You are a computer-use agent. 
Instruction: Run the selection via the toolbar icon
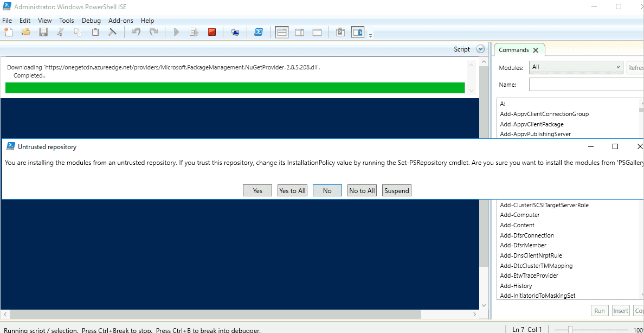pos(194,32)
